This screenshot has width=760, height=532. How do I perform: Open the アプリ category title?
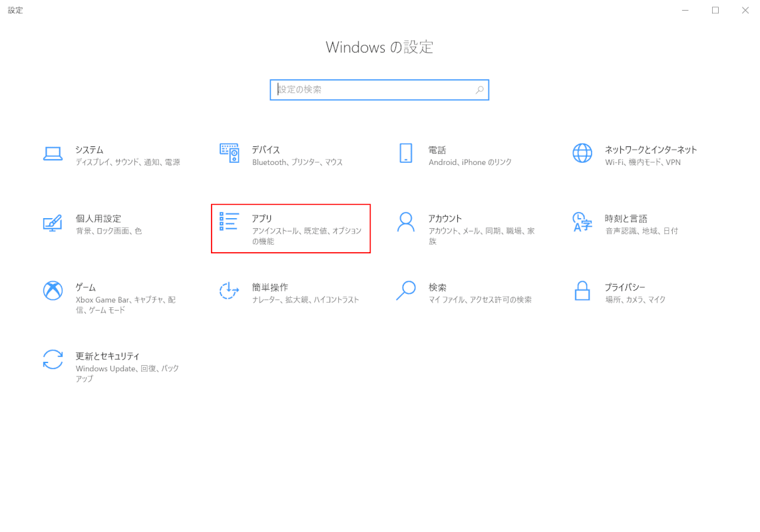(262, 219)
